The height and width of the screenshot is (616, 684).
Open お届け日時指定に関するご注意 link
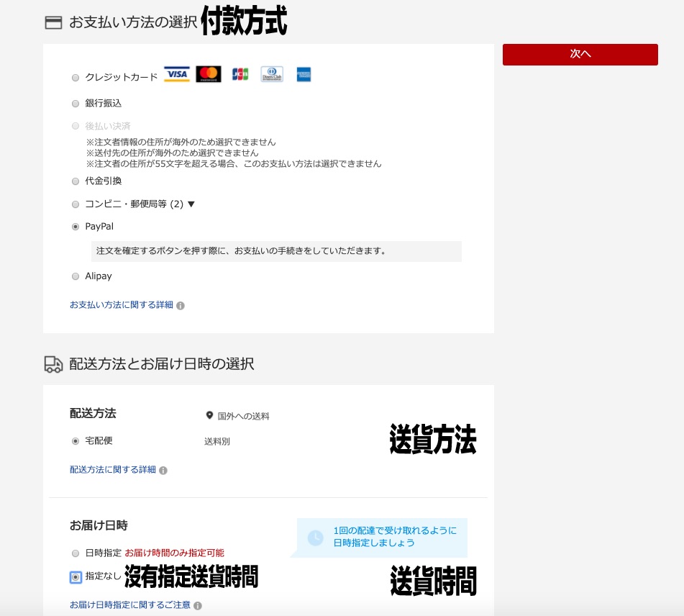(130, 604)
